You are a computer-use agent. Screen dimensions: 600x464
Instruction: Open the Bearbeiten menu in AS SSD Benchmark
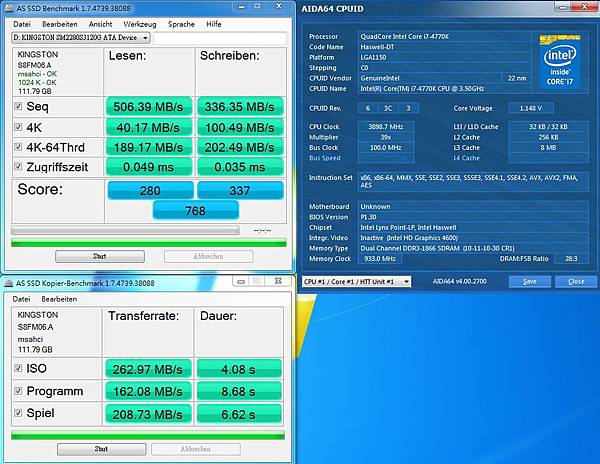point(60,24)
